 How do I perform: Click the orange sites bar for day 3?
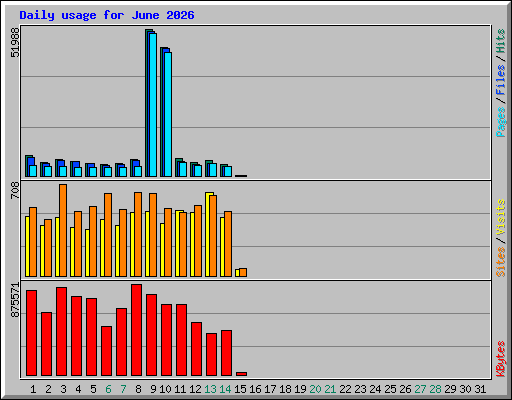pos(63,230)
